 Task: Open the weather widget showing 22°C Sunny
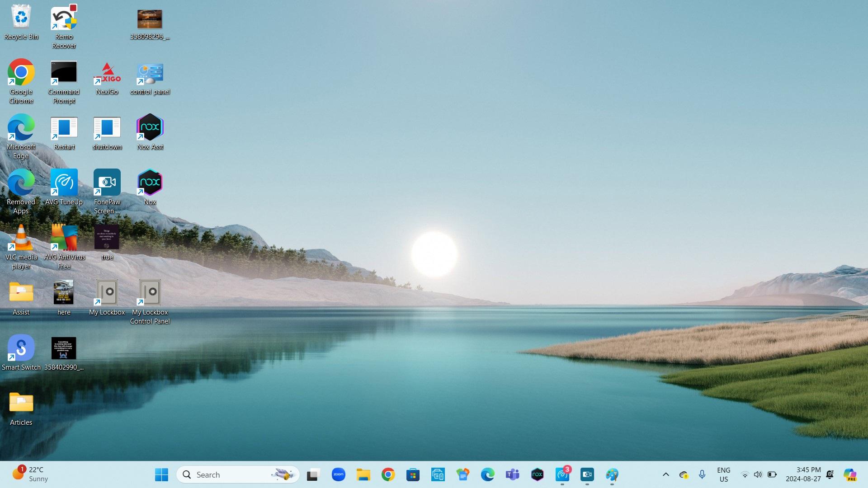(30, 474)
